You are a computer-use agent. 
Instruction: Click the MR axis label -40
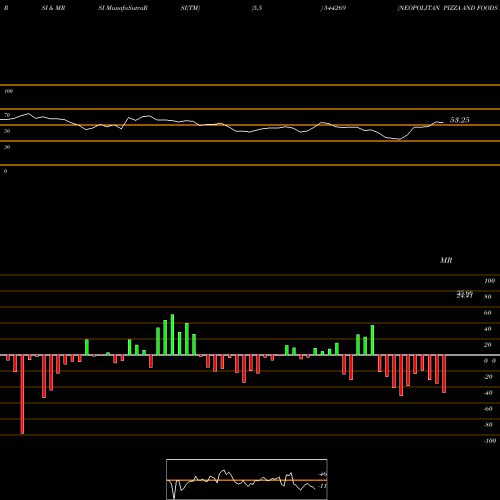[488, 393]
